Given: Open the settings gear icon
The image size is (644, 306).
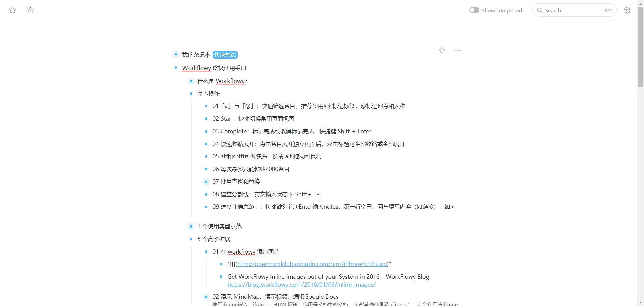Looking at the screenshot, I should [627, 10].
